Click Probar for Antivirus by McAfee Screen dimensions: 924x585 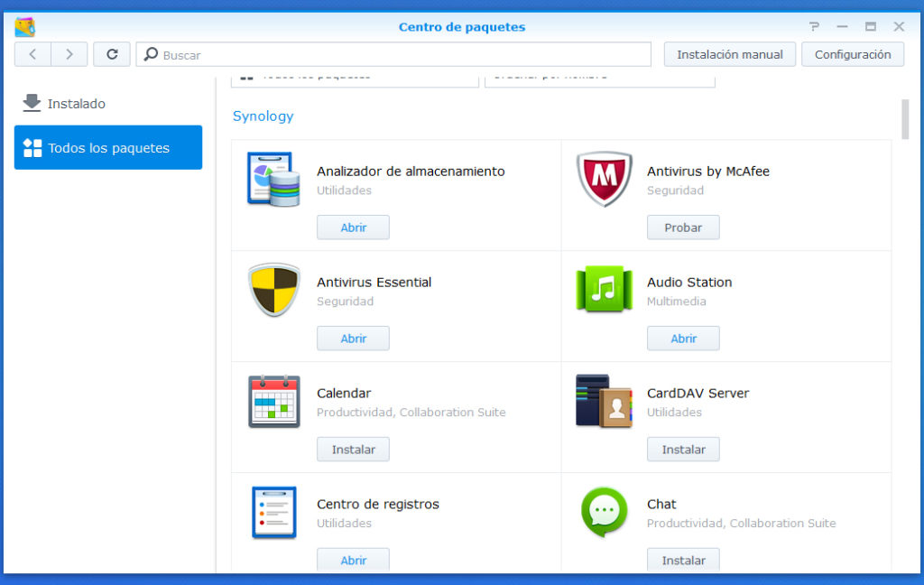pos(683,227)
